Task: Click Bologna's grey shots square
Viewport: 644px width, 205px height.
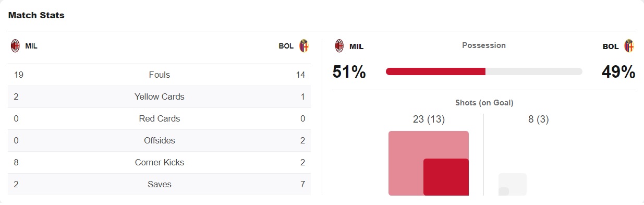Action: pyautogui.click(x=513, y=184)
